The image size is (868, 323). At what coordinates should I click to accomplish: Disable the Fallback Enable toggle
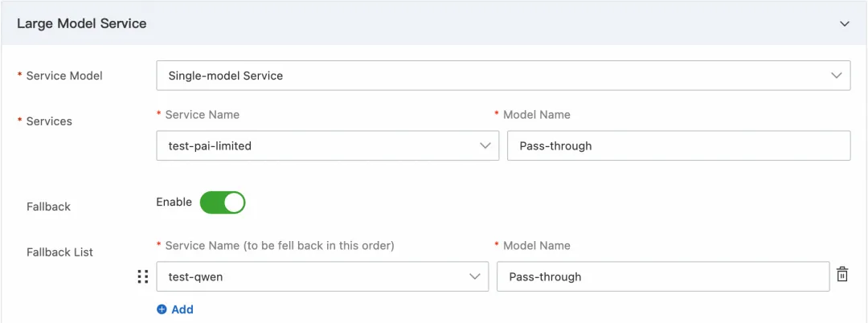pyautogui.click(x=223, y=202)
